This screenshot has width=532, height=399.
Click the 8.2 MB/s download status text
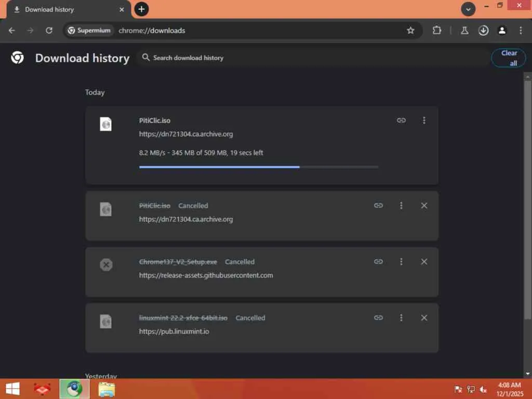pyautogui.click(x=201, y=153)
